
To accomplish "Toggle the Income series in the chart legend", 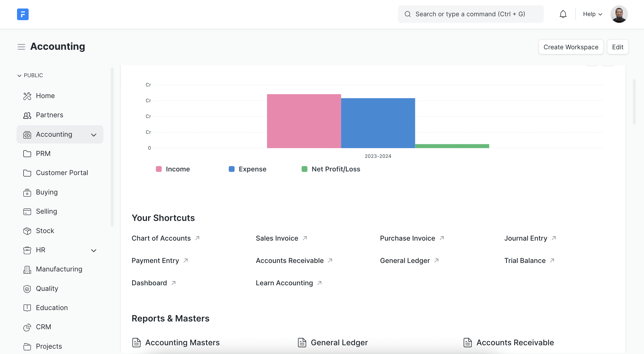I will point(173,169).
